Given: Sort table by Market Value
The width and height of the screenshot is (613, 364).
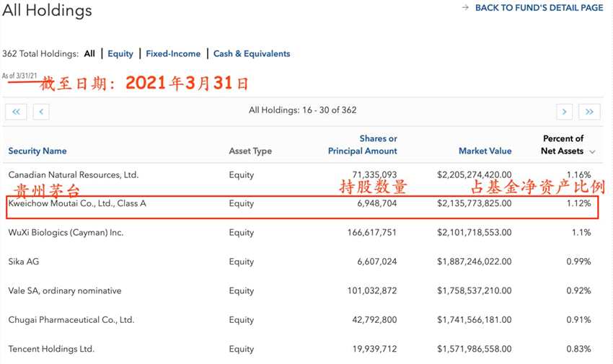Looking at the screenshot, I should [x=485, y=151].
